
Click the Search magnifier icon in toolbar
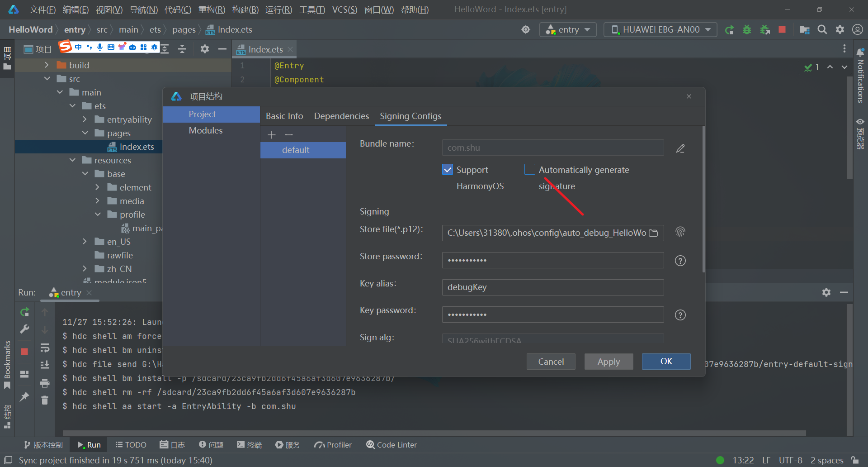tap(822, 30)
